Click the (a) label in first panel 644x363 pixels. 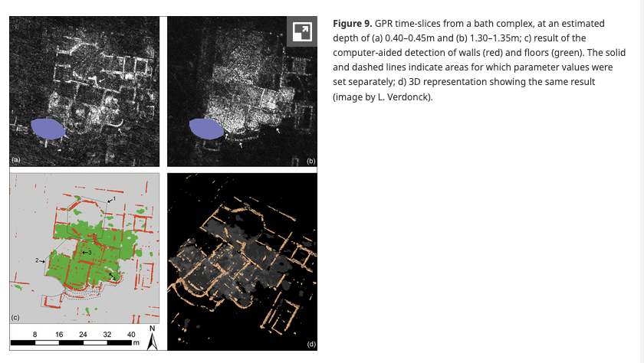[x=15, y=160]
